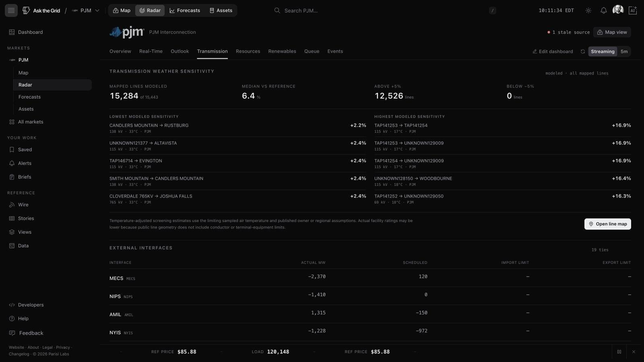Open Forecasts under PJM in sidebar
644x362 pixels.
tap(52, 97)
